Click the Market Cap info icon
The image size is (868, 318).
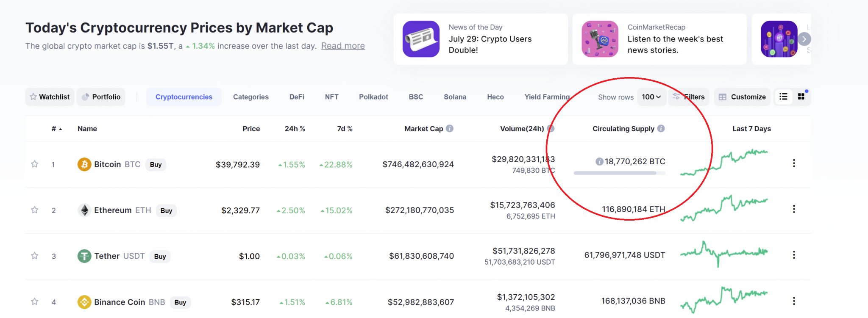tap(450, 128)
